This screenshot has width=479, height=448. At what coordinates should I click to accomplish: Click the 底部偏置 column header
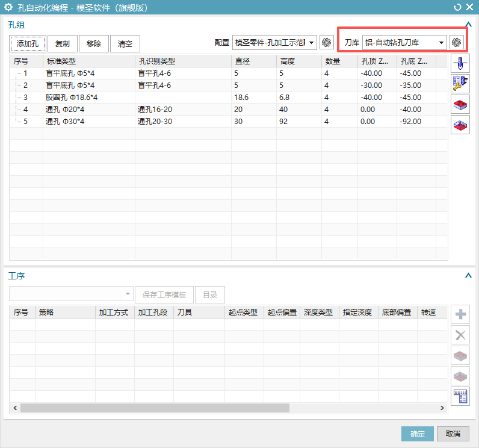397,312
